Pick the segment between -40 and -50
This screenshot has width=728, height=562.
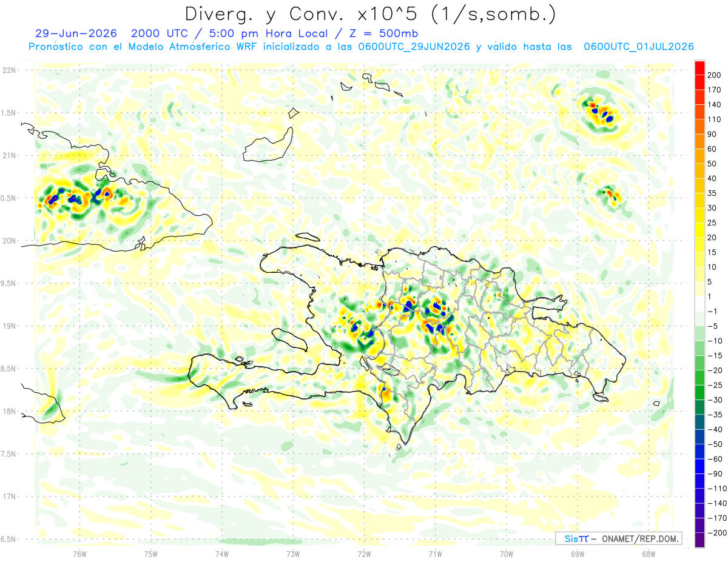(699, 437)
